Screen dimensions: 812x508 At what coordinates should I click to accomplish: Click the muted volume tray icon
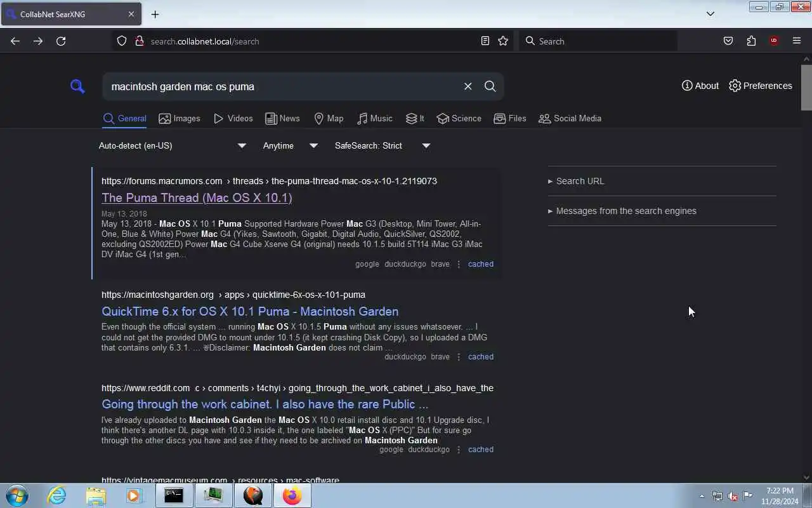pos(733,496)
